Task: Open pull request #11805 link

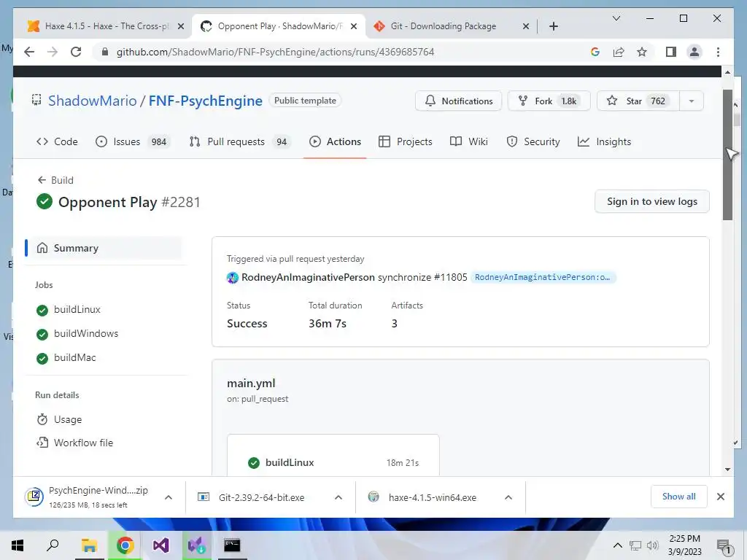Action: coord(450,277)
